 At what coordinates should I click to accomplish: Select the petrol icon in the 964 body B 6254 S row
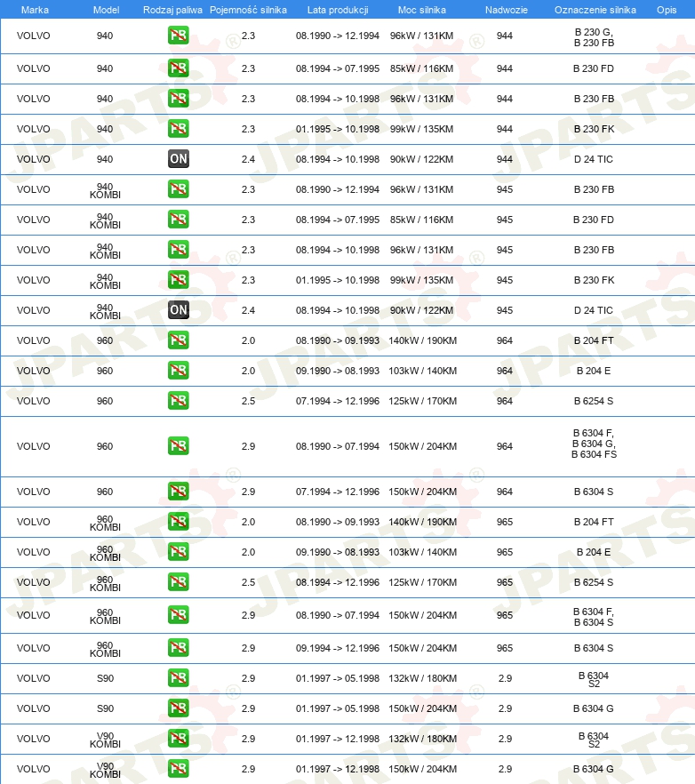pyautogui.click(x=179, y=401)
